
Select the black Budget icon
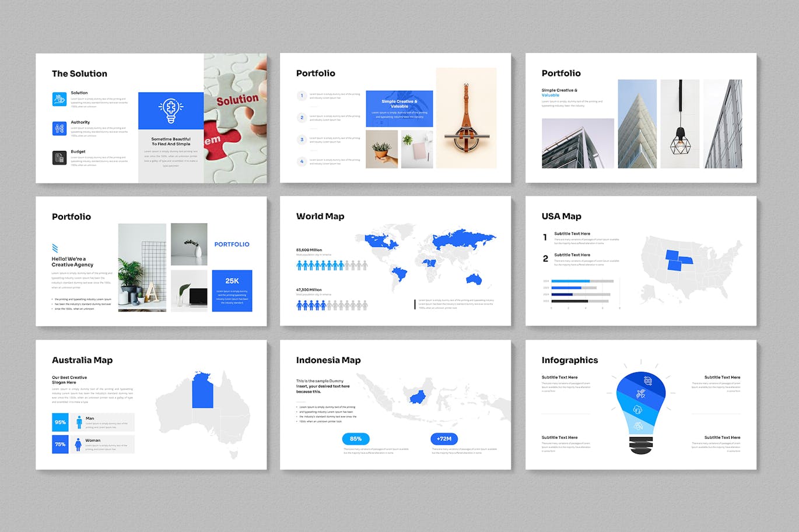pyautogui.click(x=59, y=158)
